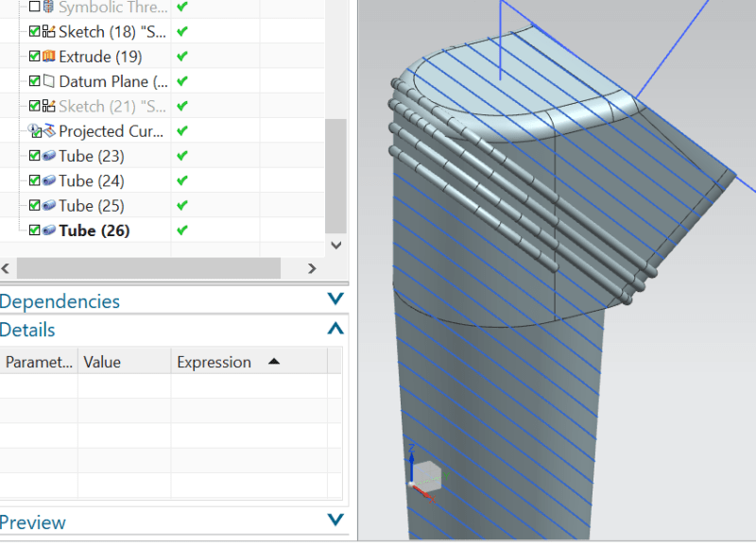Click the navigator vertical scrollbar thumb
This screenshot has height=546, width=756.
pos(336,176)
